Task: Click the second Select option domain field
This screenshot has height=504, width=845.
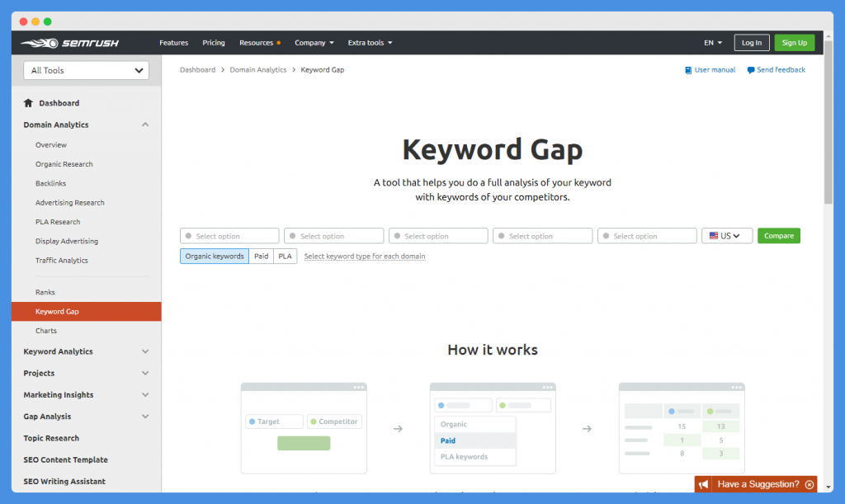Action: click(x=334, y=236)
